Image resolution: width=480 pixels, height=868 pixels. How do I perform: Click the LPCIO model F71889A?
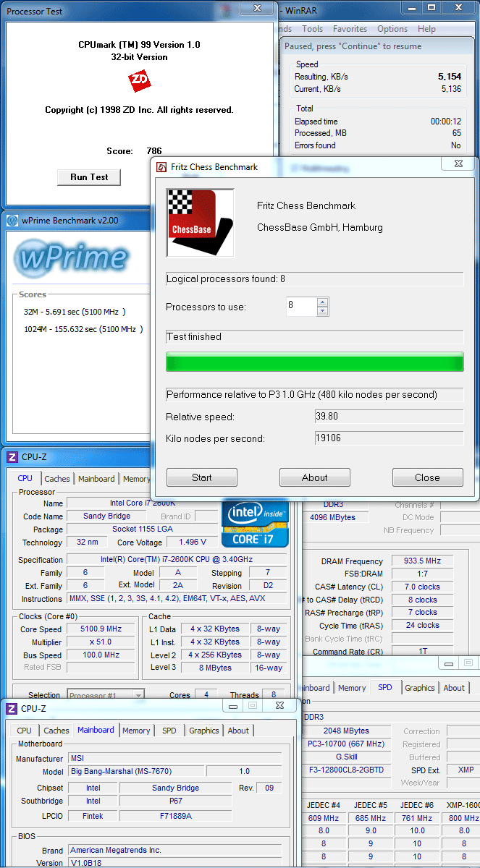pos(176,816)
